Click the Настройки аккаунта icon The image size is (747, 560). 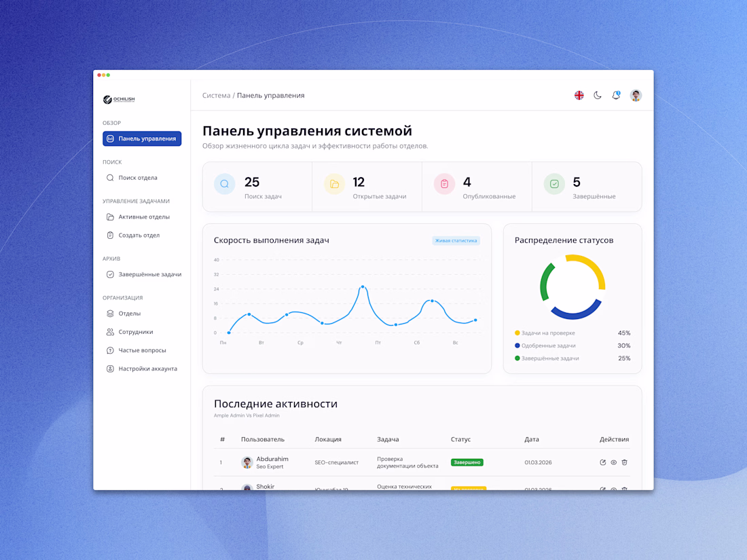(x=110, y=369)
